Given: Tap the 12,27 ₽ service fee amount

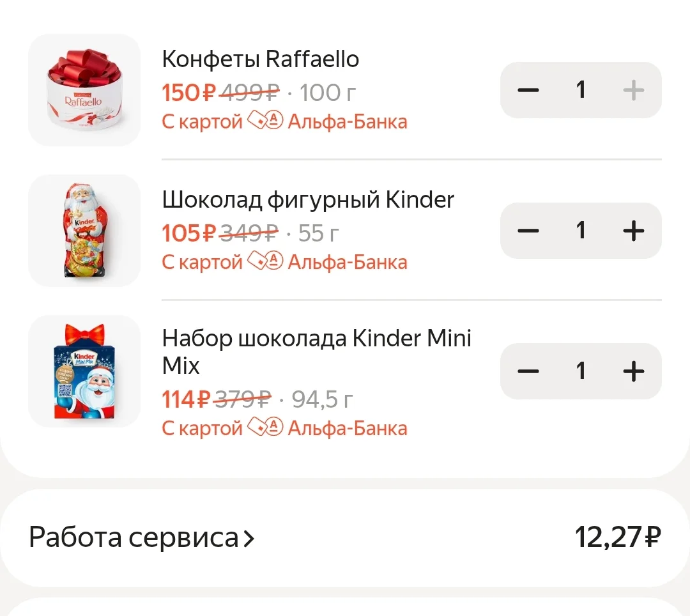Looking at the screenshot, I should [x=618, y=537].
